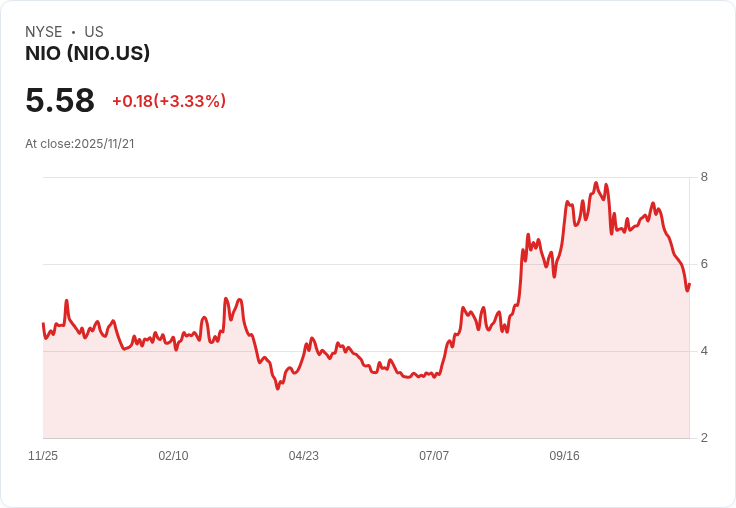
Task: Click the US market label
Action: pyautogui.click(x=94, y=32)
